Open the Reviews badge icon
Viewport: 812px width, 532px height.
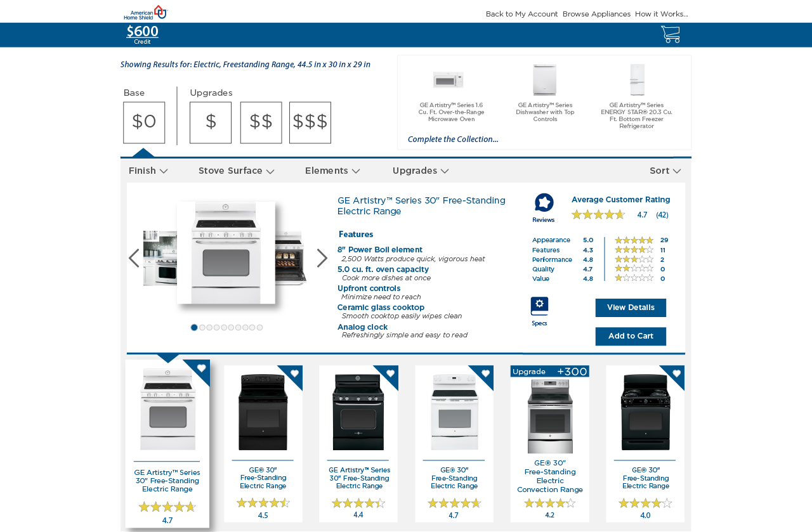click(x=544, y=203)
